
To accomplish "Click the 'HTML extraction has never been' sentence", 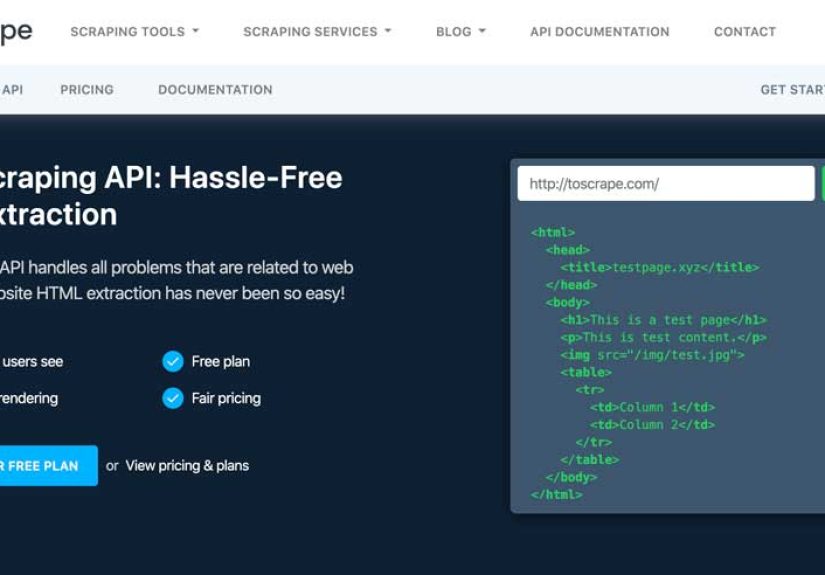I will point(173,293).
